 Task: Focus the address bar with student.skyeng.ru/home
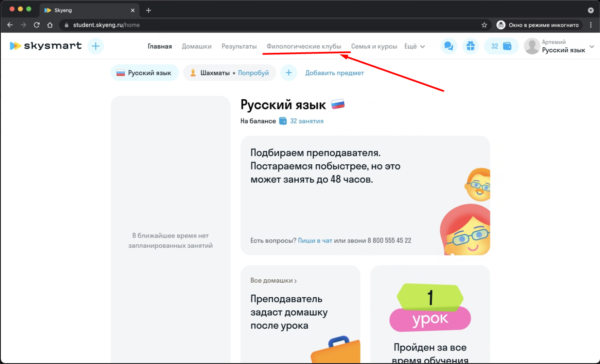point(275,25)
